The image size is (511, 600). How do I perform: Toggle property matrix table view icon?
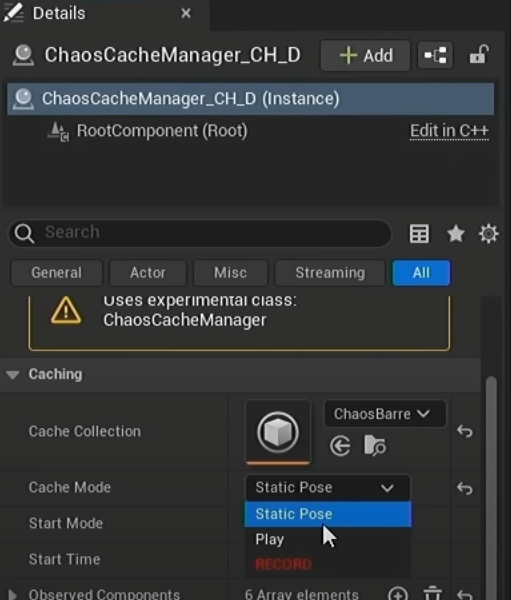pos(419,233)
